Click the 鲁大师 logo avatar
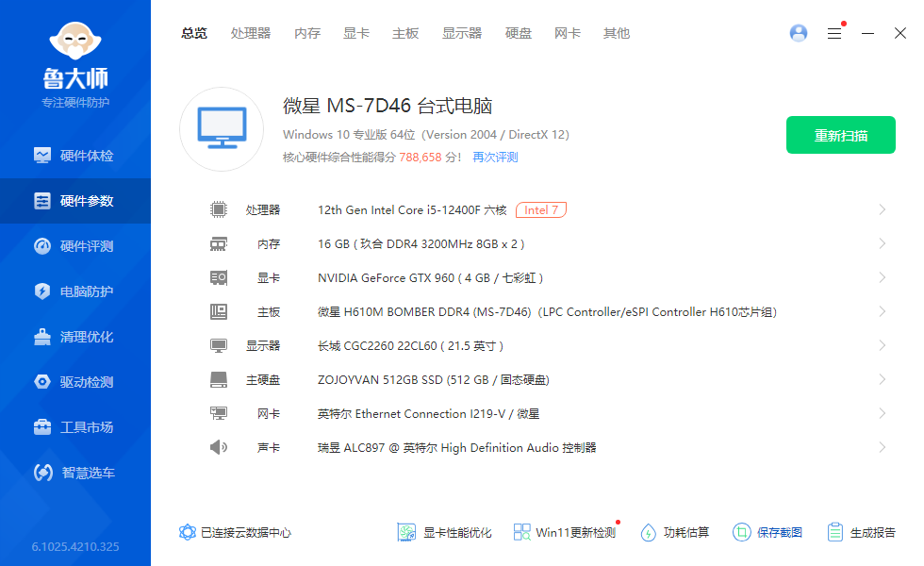The width and height of the screenshot is (924, 566). (75, 41)
